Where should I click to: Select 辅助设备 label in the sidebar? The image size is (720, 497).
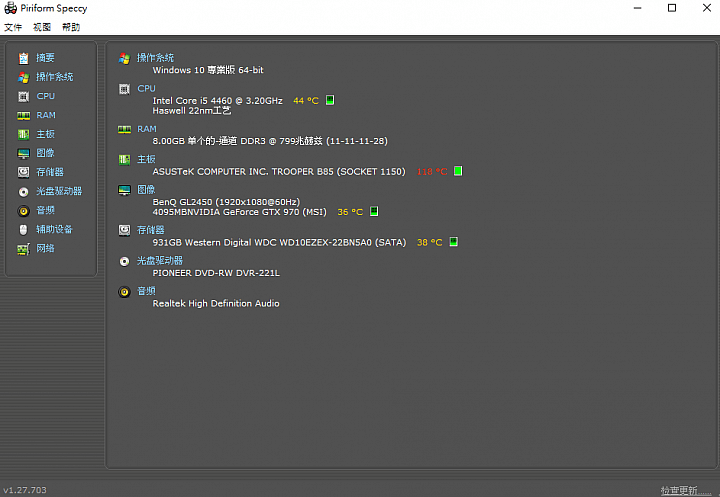pyautogui.click(x=55, y=229)
